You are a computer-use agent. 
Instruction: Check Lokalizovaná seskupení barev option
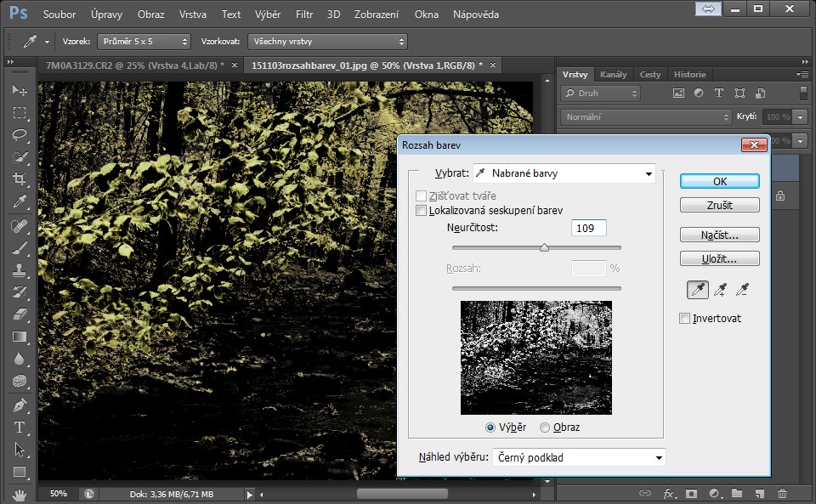[421, 211]
